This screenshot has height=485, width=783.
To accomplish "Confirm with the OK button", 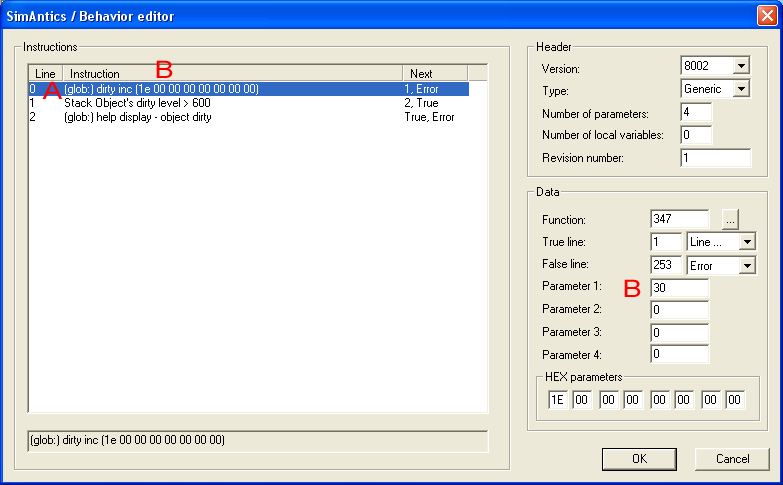I will pos(639,459).
